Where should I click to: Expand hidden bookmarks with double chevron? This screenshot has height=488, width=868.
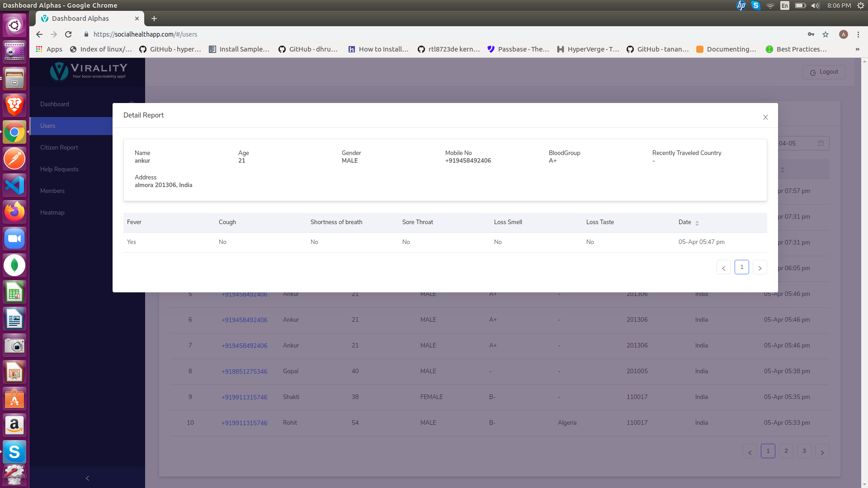point(857,49)
